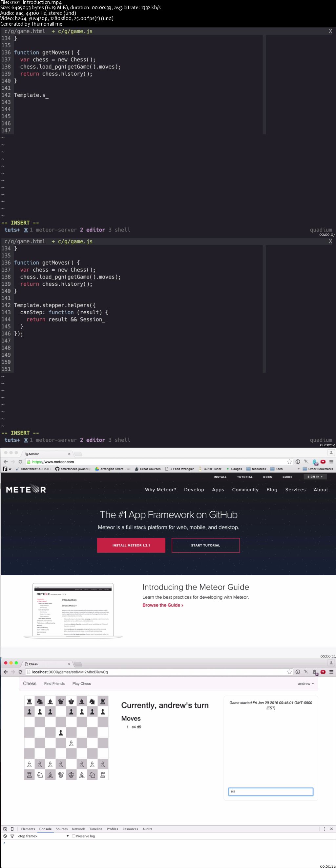Follow the Browse the Guide link
Viewport: 336px width, 868px height.
coord(163,605)
